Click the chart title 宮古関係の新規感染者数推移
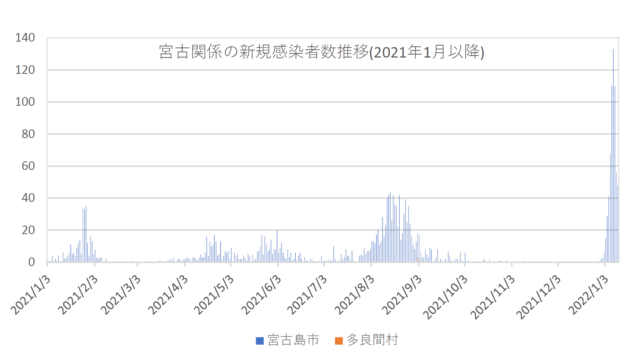 coord(322,52)
